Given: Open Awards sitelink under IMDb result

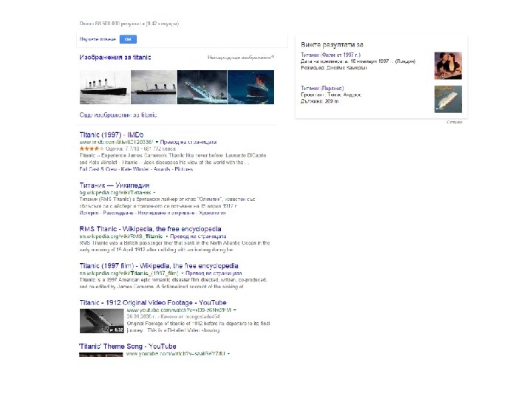Looking at the screenshot, I should coord(162,169).
